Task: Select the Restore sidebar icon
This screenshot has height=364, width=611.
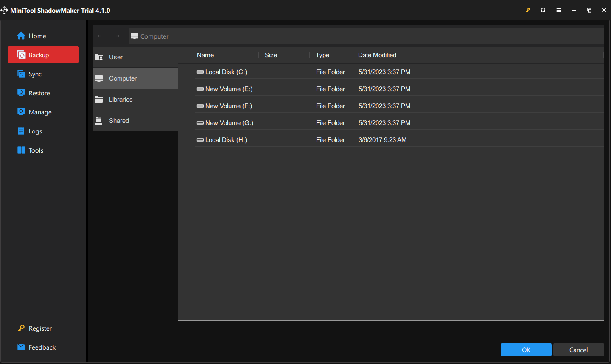Action: tap(20, 93)
